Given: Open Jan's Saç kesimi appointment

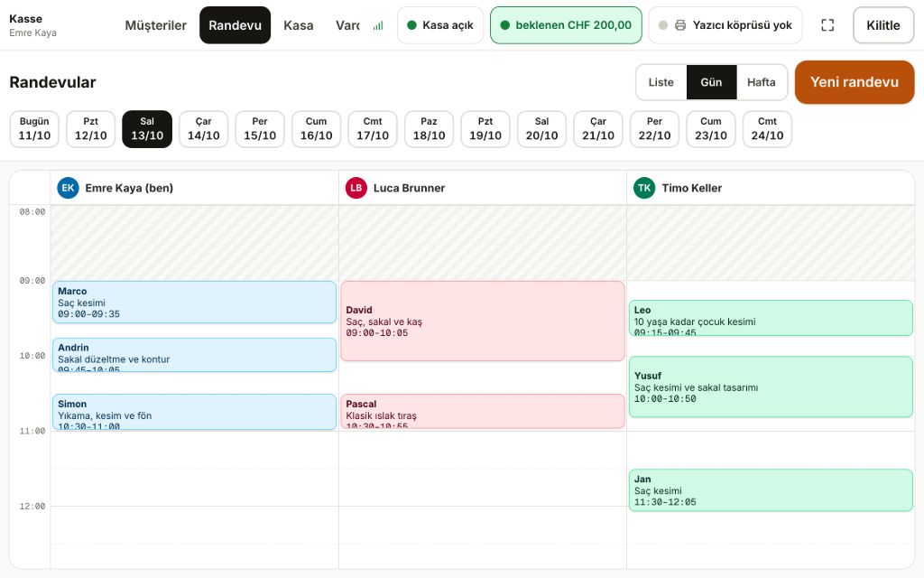Looking at the screenshot, I should [x=771, y=490].
